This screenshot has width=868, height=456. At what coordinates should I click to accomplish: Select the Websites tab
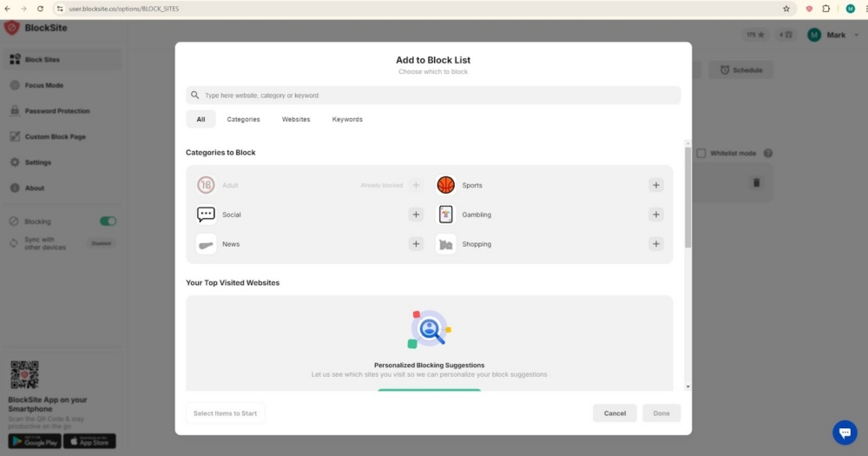click(296, 119)
